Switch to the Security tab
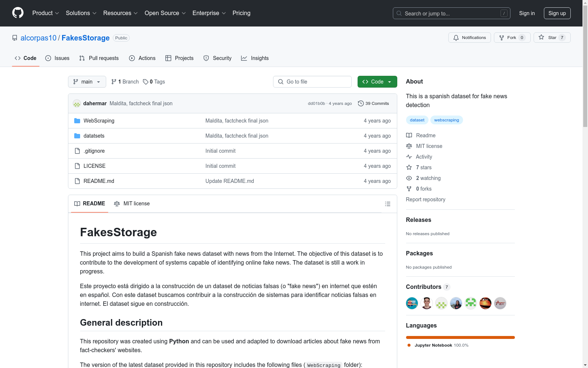The height and width of the screenshot is (368, 588). [218, 58]
